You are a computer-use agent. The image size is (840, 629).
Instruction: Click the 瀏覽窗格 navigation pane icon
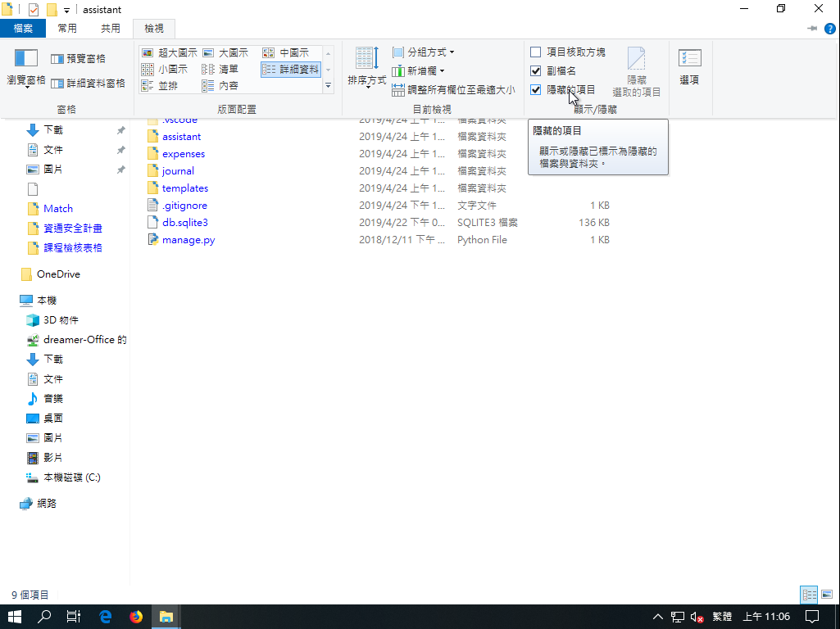26,66
